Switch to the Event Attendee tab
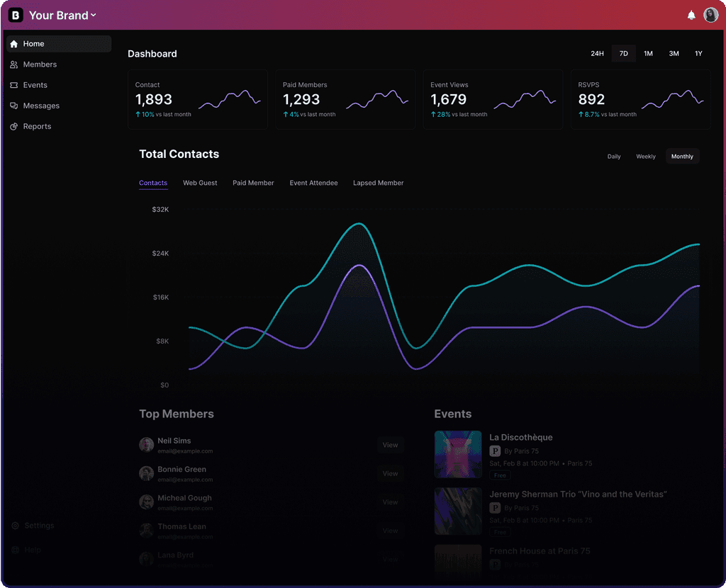This screenshot has width=726, height=588. click(x=313, y=183)
